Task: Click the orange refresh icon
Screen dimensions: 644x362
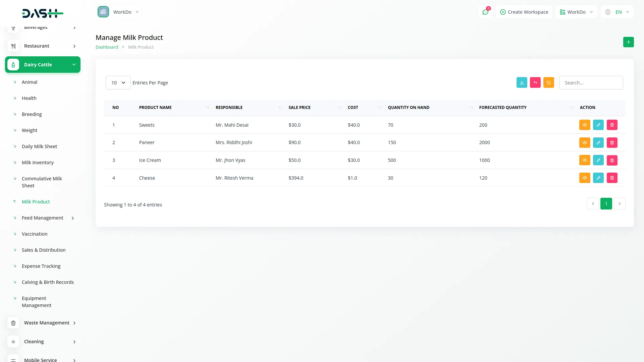Action: pyautogui.click(x=548, y=82)
